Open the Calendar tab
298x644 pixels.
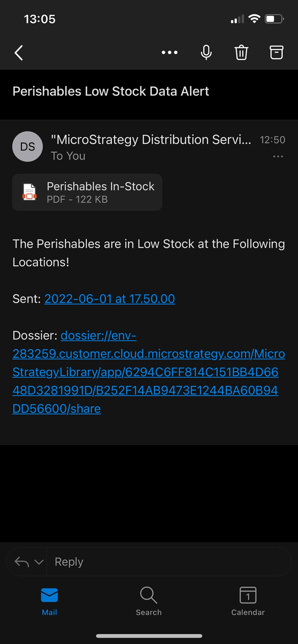(248, 601)
